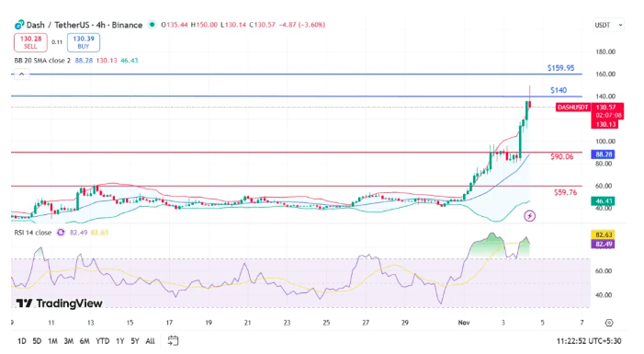Click the H150.00 high value
This screenshot has width=644, height=354.
click(x=204, y=25)
